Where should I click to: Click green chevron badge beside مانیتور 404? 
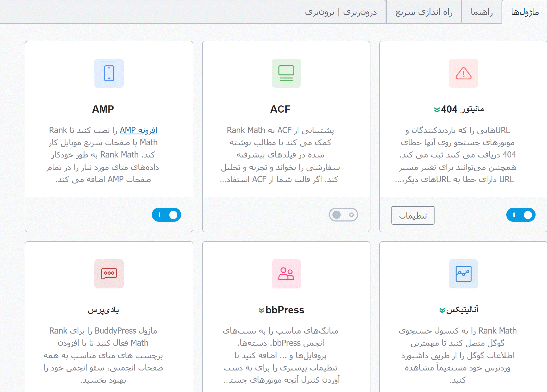[x=437, y=110]
